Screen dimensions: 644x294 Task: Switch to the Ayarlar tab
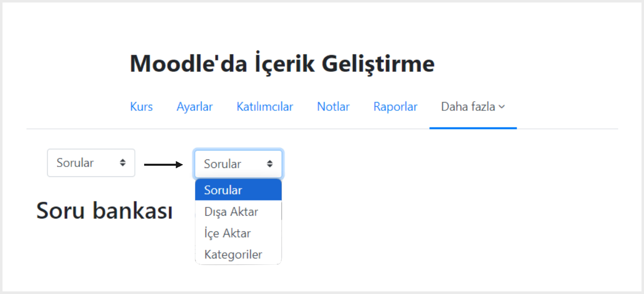point(195,107)
